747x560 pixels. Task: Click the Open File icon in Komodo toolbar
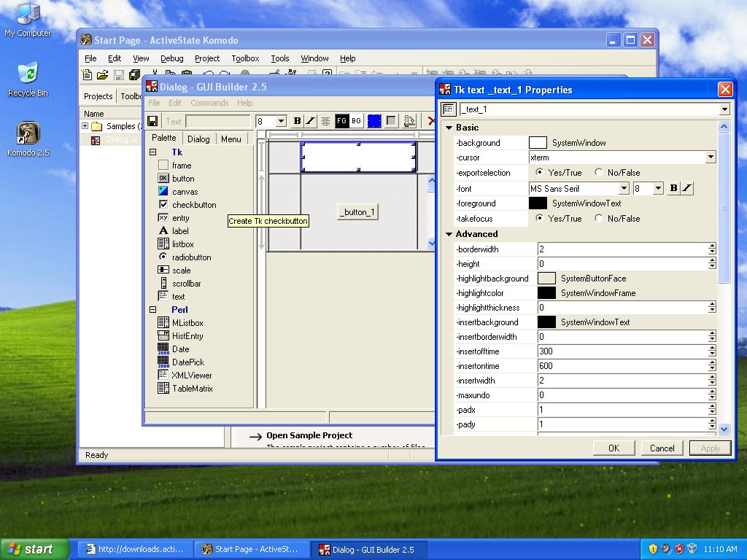click(102, 75)
